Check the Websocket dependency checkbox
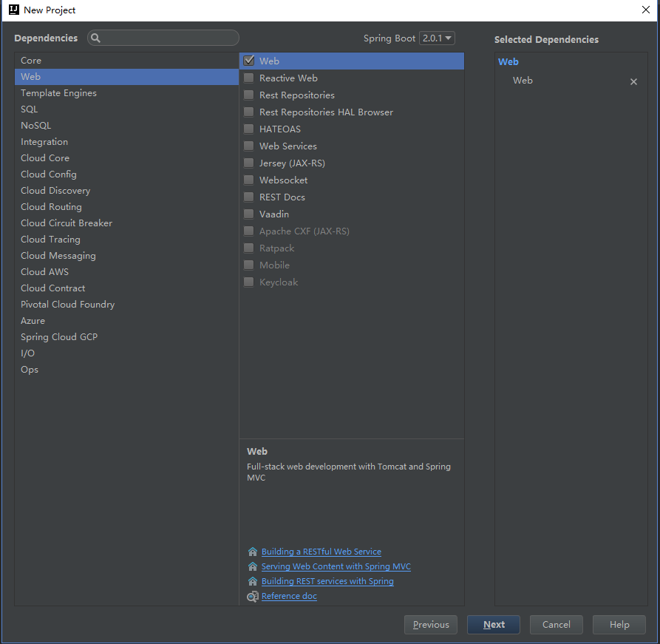Viewport: 660px width, 644px height. [x=249, y=180]
